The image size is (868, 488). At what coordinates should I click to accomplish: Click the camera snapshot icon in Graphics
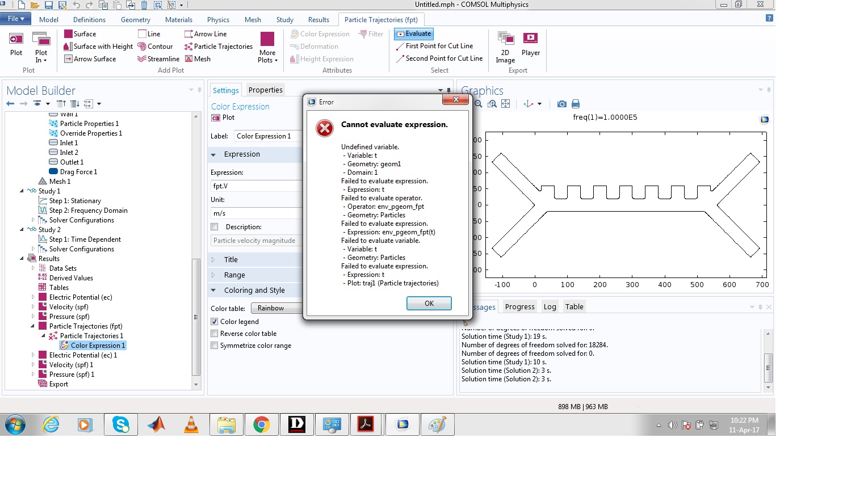(x=561, y=104)
